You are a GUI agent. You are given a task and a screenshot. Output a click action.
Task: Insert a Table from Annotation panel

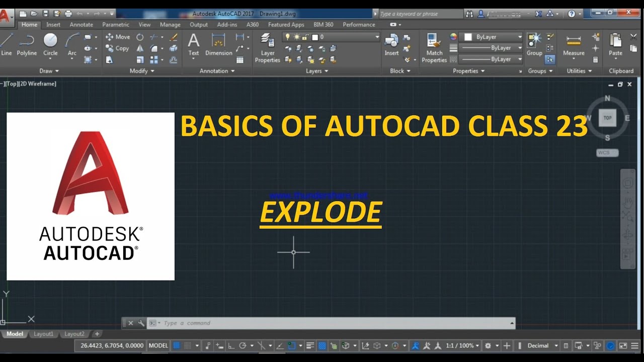pyautogui.click(x=240, y=60)
